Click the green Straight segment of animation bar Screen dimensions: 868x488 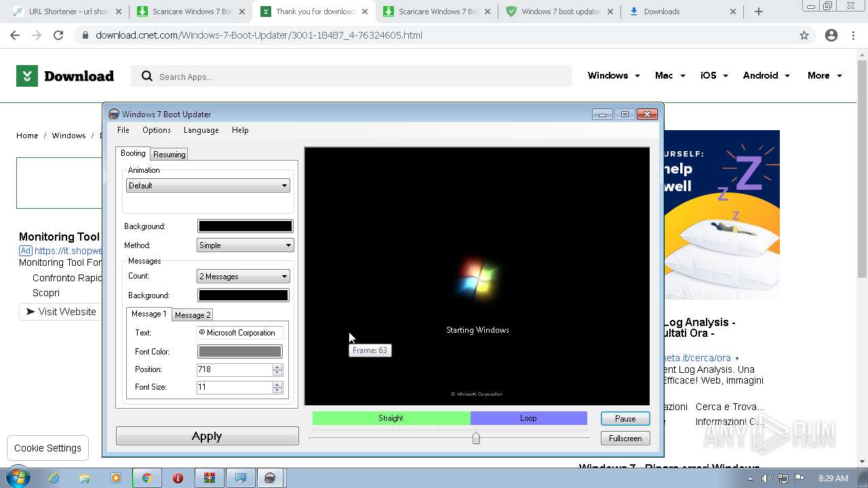391,418
